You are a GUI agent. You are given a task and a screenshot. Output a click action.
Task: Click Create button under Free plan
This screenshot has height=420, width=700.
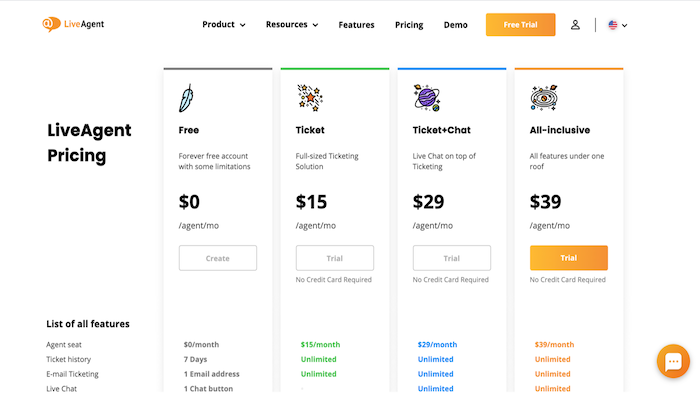click(x=218, y=258)
